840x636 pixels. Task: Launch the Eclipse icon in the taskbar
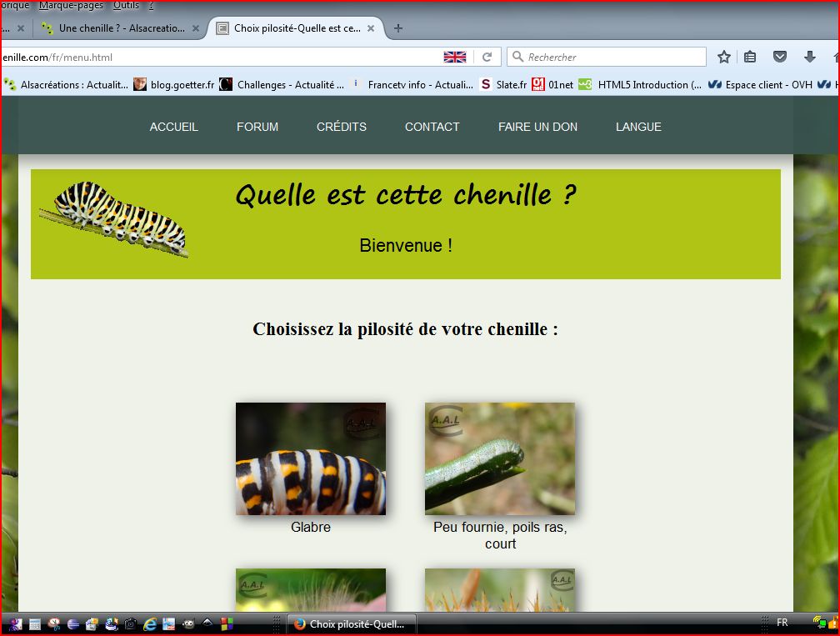point(73,623)
